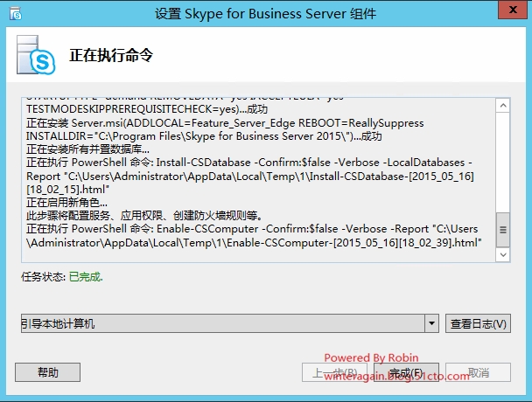Open the 引导本地计算机 dropdown arrow
The height and width of the screenshot is (402, 532).
pos(431,323)
